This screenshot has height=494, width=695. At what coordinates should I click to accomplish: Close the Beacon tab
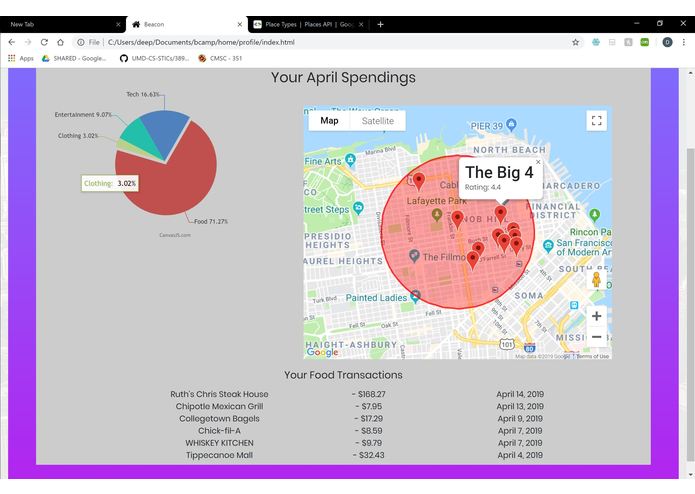239,24
